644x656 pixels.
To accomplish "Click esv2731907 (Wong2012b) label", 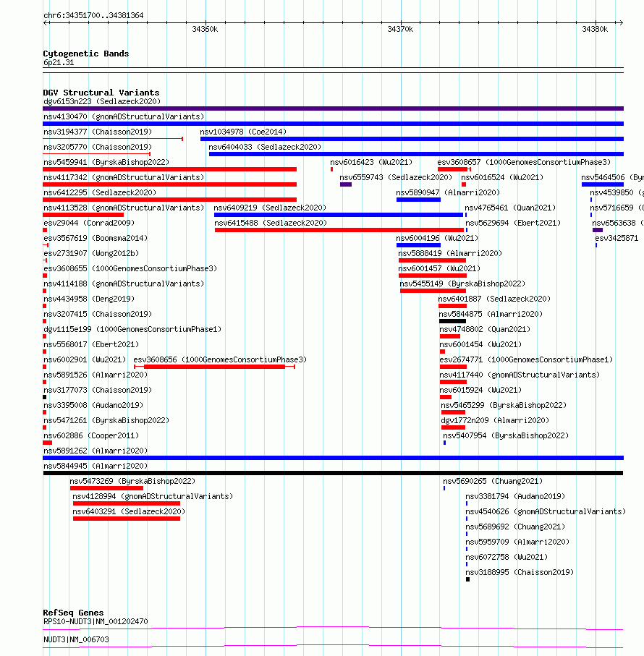I will pyautogui.click(x=91, y=254).
